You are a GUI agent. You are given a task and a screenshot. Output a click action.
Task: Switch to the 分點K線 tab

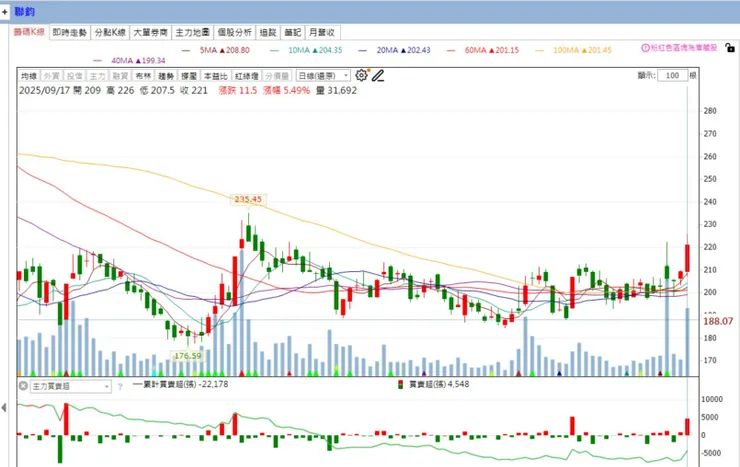coord(110,33)
